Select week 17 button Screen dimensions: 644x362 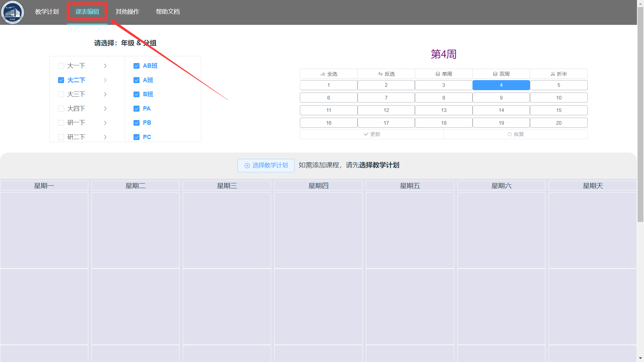(x=386, y=123)
